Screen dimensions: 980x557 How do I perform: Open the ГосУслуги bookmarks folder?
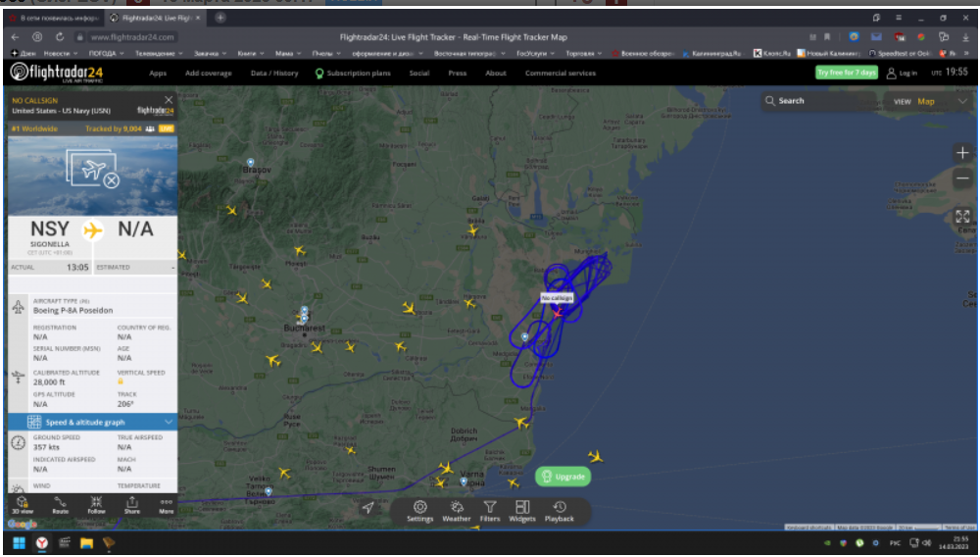(535, 53)
